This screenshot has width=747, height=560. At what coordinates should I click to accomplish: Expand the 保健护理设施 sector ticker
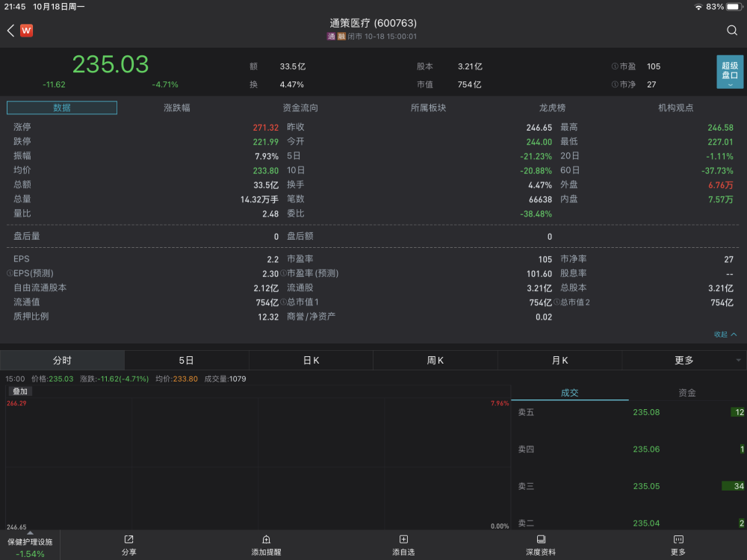coord(30,545)
